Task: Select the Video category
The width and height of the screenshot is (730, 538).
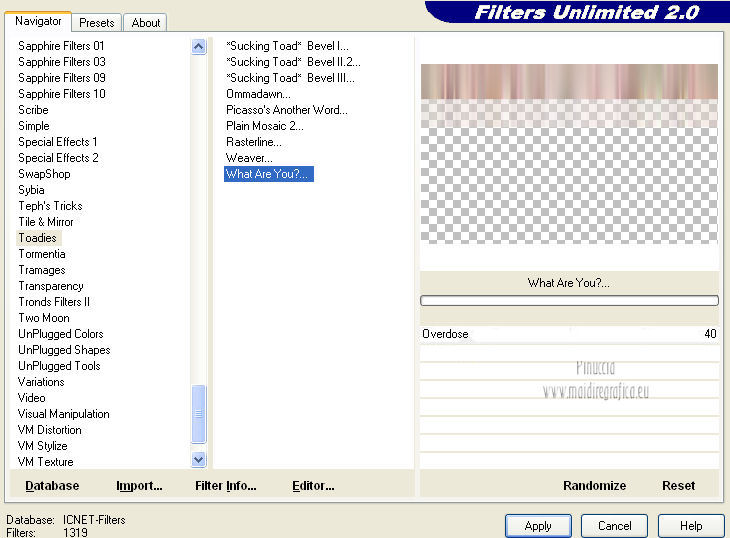Action: pyautogui.click(x=31, y=398)
